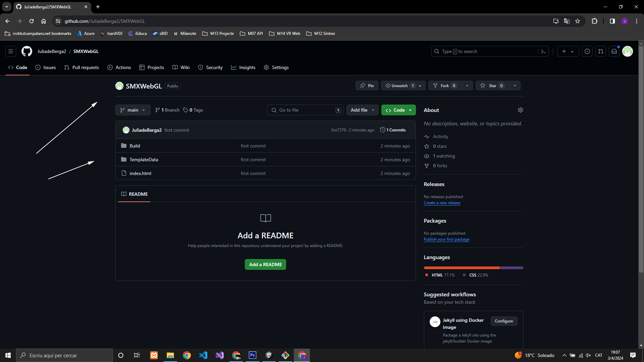
Task: Pin the SMXWebGL repository
Action: tap(367, 85)
